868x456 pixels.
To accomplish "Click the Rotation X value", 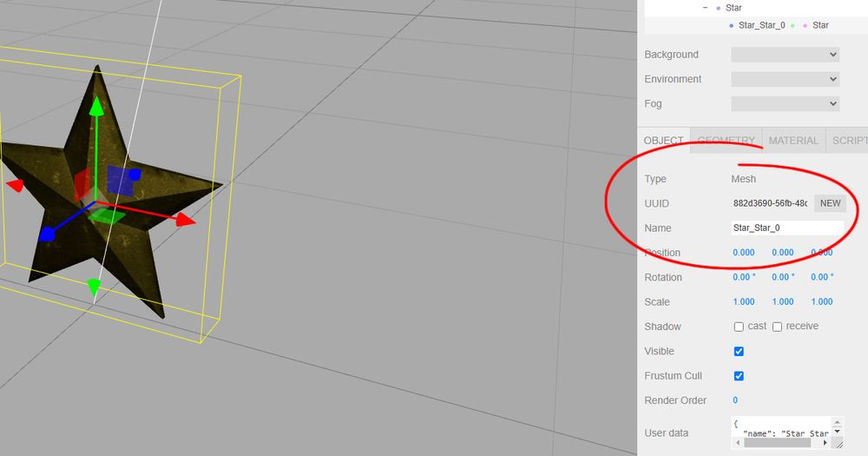I will coord(744,277).
